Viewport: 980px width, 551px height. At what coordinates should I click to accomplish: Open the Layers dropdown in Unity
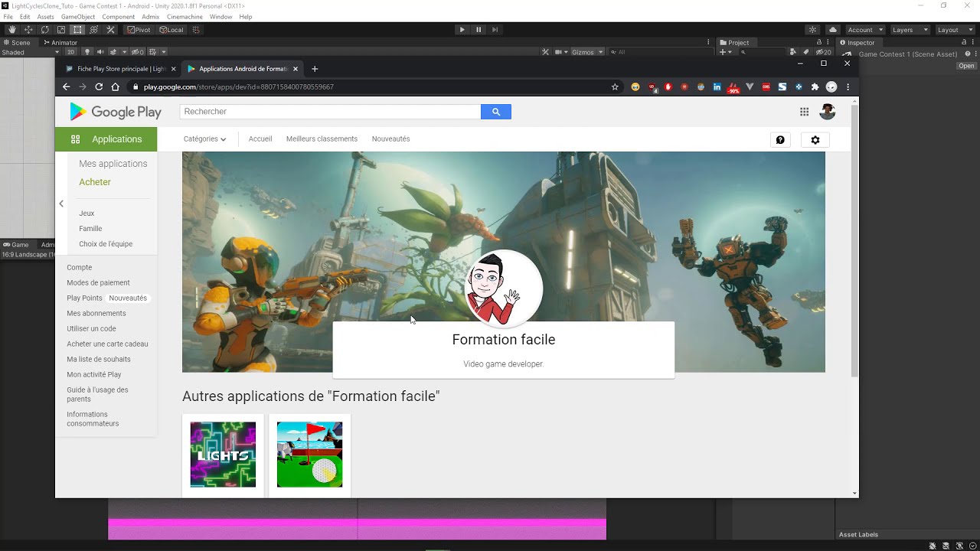pyautogui.click(x=910, y=30)
